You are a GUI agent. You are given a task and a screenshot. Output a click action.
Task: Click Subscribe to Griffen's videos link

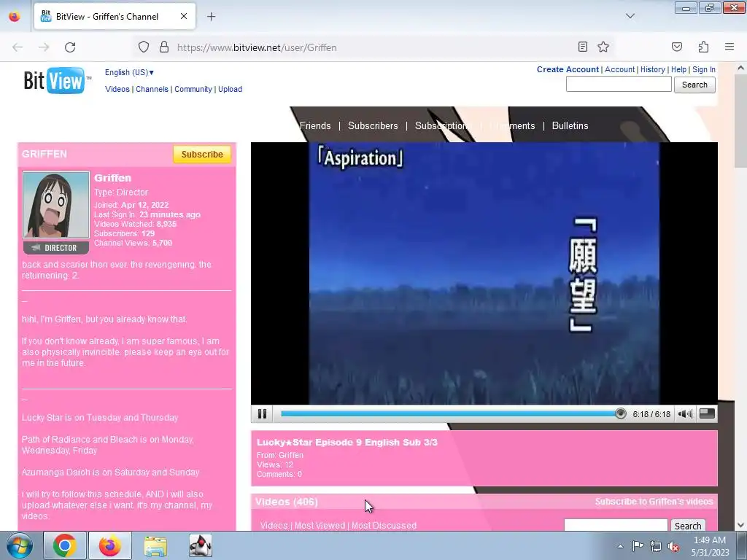654,502
